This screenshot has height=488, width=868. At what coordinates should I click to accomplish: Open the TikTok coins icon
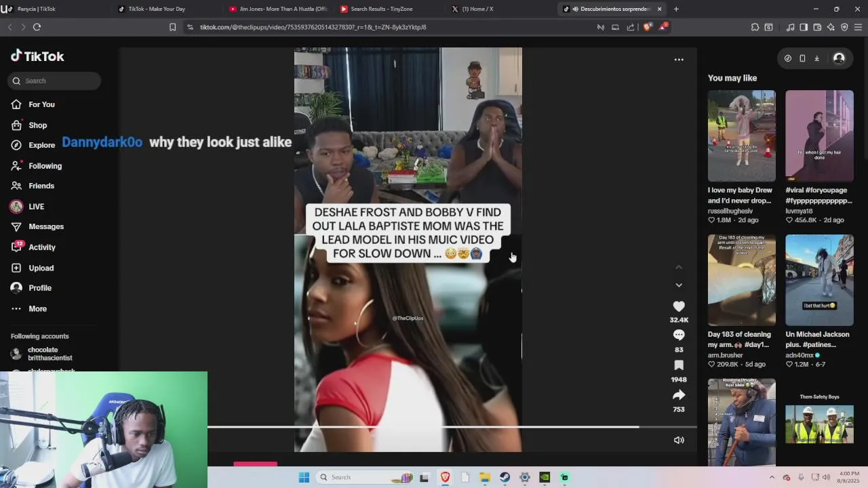[787, 58]
